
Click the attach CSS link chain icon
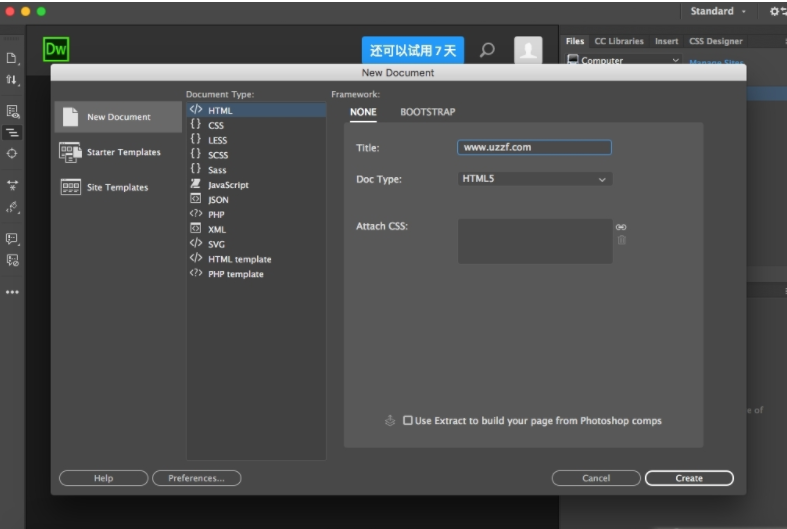(621, 227)
